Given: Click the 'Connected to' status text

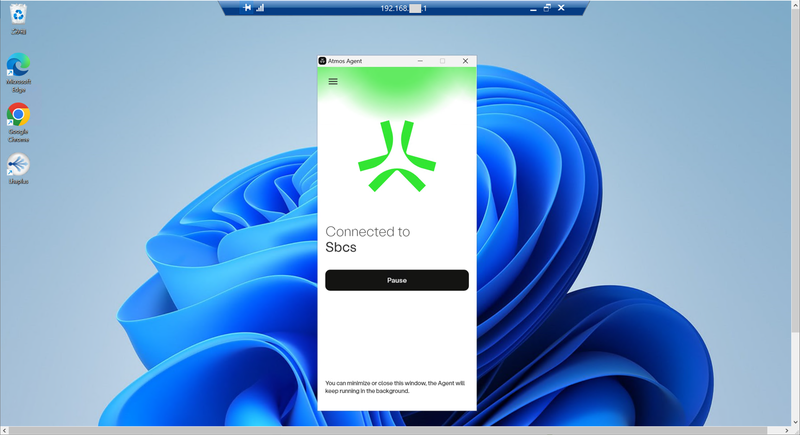Looking at the screenshot, I should point(367,232).
